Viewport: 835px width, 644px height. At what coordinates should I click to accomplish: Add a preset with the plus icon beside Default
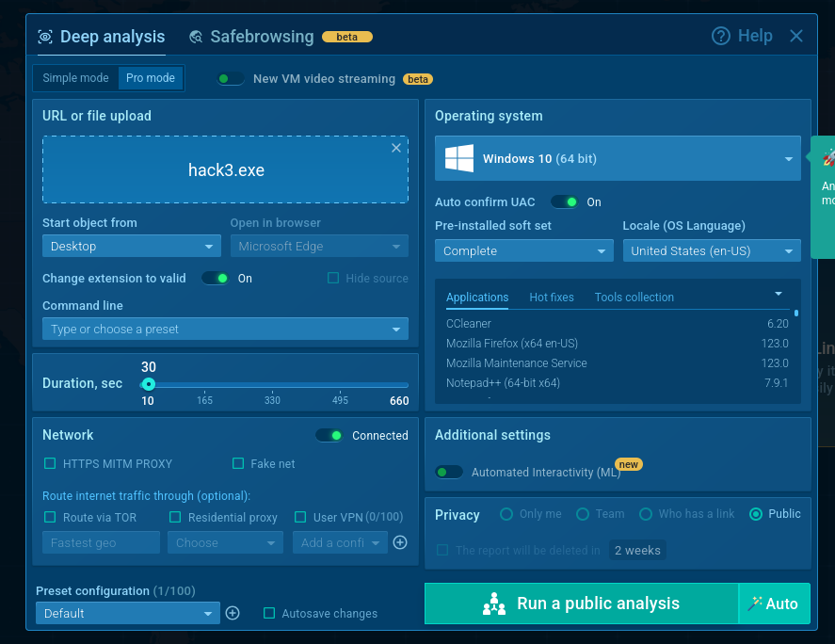(233, 613)
